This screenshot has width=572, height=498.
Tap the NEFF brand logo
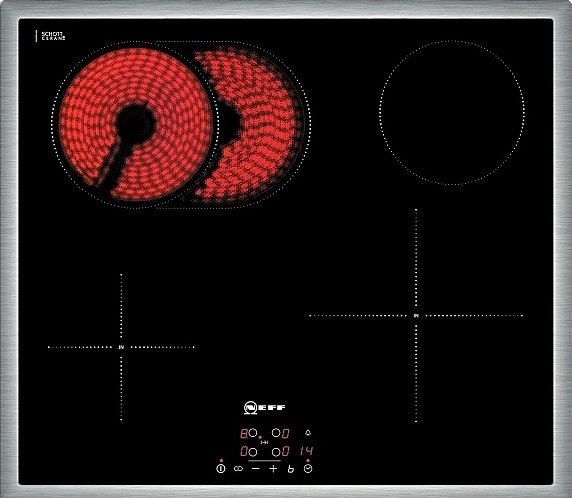265,408
